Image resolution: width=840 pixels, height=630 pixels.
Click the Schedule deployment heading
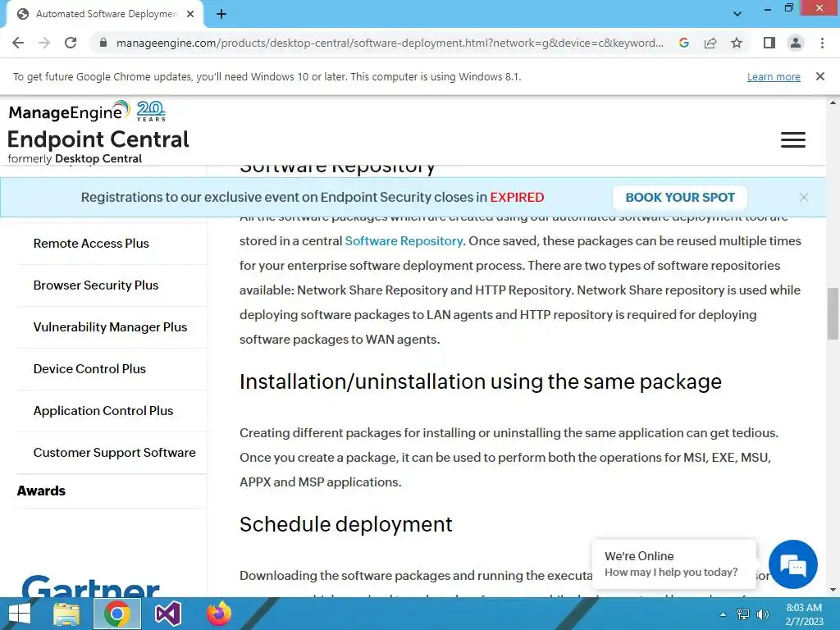[346, 524]
